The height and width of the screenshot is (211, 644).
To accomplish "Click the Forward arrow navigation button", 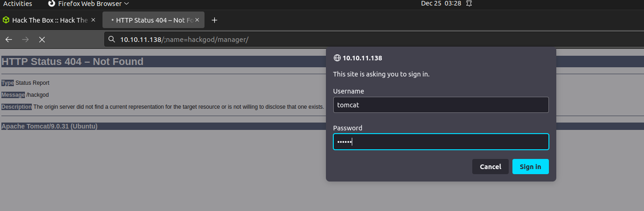I will tap(25, 40).
